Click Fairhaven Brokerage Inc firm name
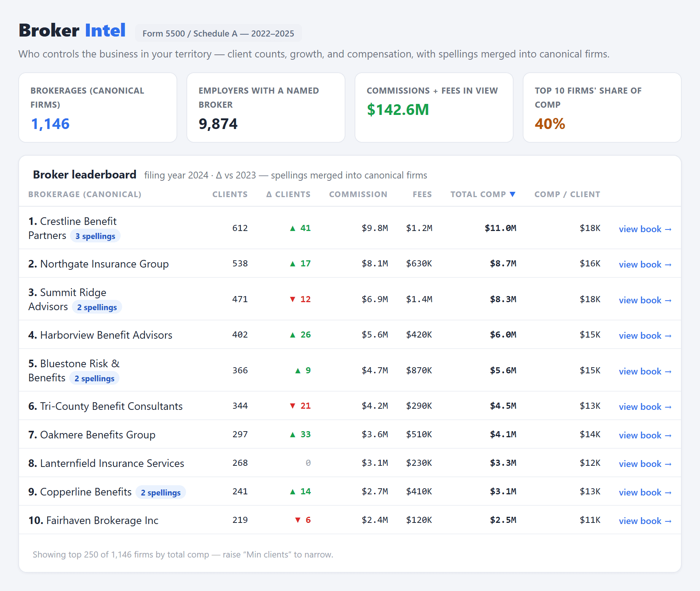 point(102,520)
